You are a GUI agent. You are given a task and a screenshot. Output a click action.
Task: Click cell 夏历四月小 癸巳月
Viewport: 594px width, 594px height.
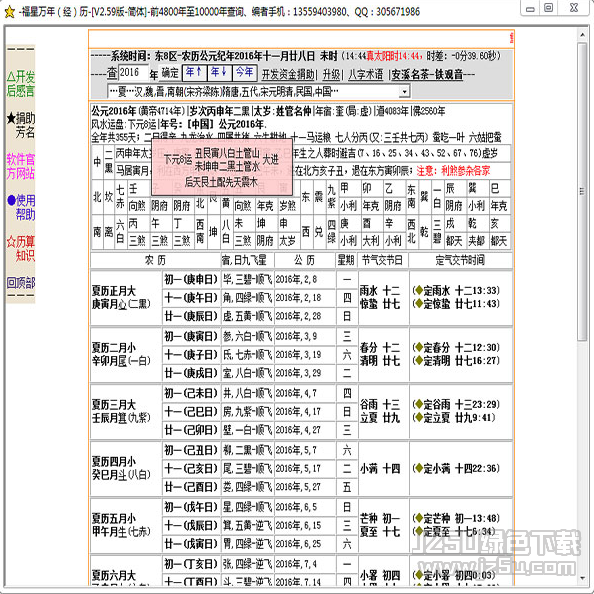point(126,468)
